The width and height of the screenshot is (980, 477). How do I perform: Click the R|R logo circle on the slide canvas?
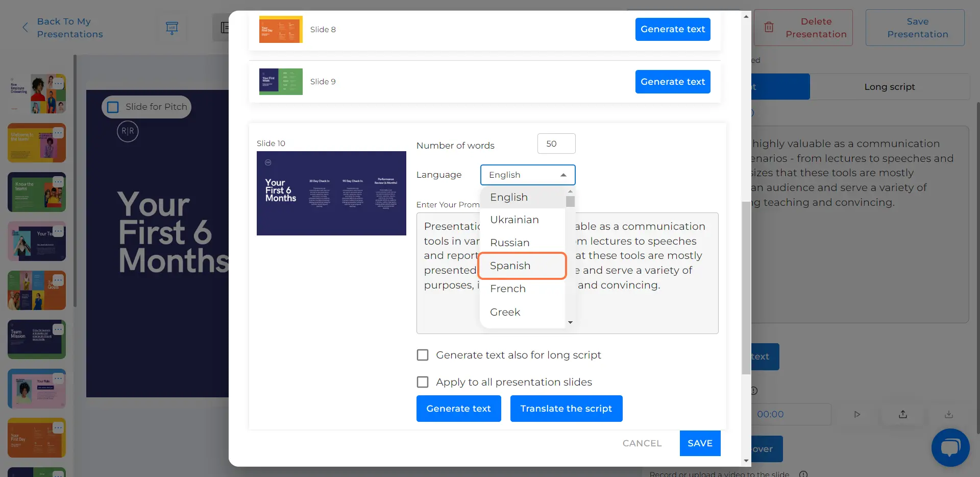point(128,131)
